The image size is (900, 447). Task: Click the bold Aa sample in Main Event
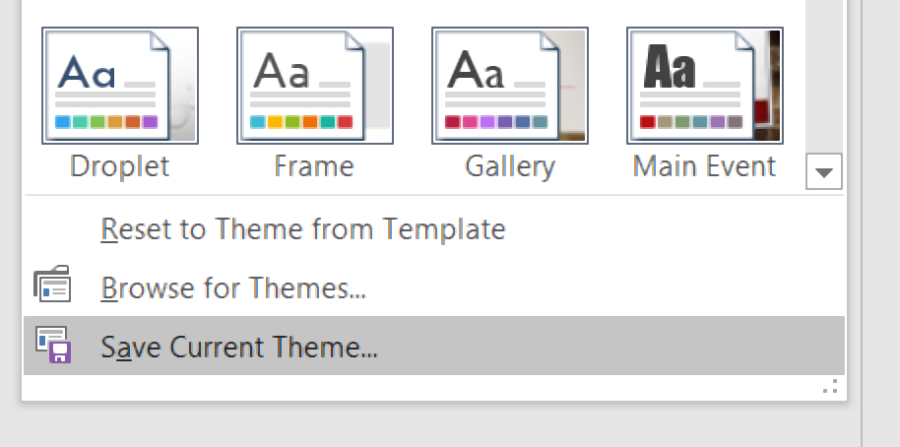coord(670,69)
